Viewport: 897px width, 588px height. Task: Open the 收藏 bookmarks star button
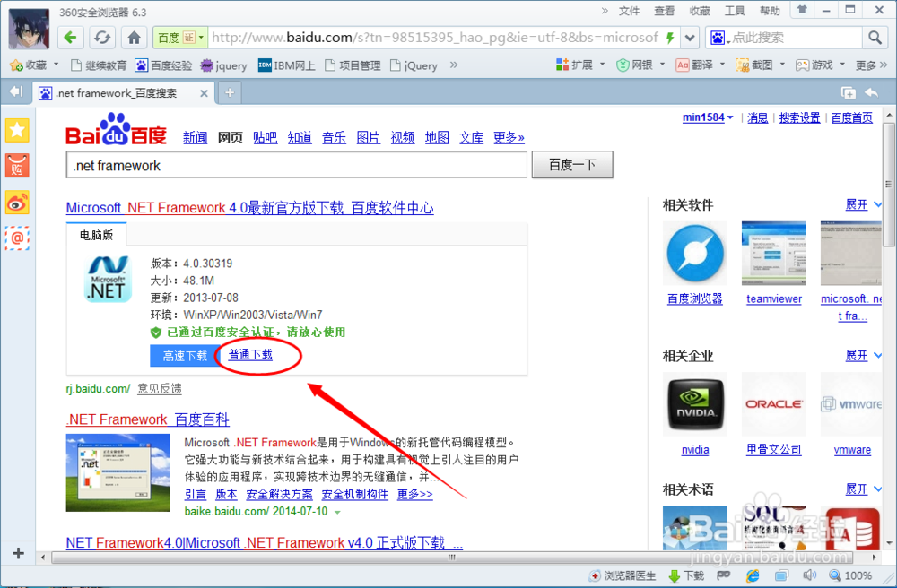coord(30,65)
